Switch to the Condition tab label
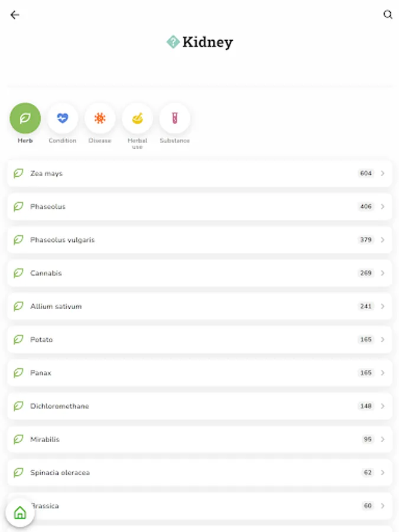Image resolution: width=399 pixels, height=532 pixels. pos(62,141)
